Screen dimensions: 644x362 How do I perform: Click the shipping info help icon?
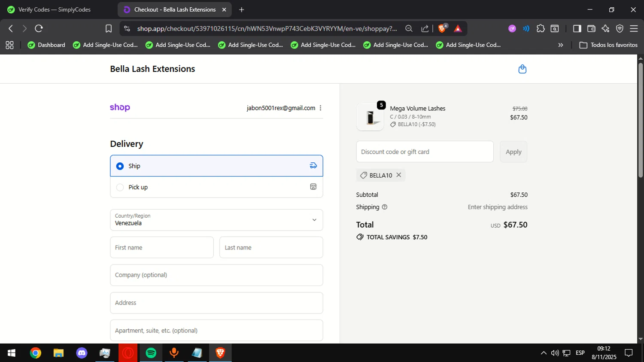coord(385,207)
